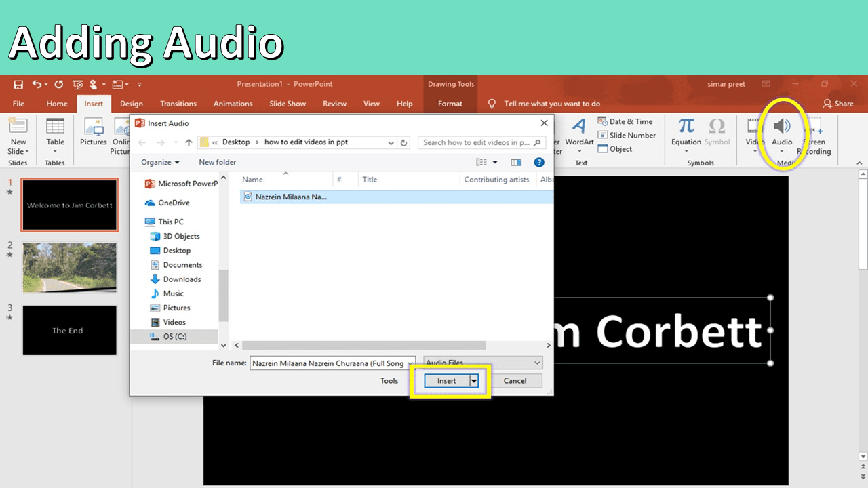Select slide 3 The End thumbnail
The image size is (868, 488).
point(69,330)
